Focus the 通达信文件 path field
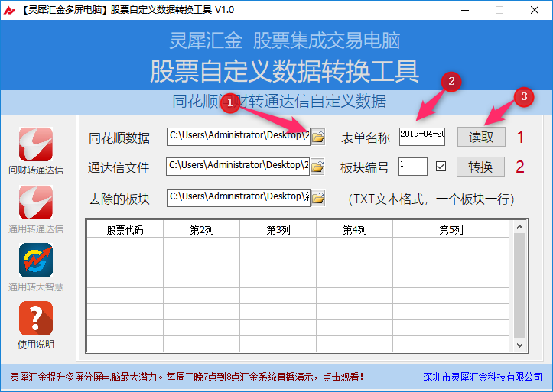This screenshot has width=553, height=392. [238, 167]
